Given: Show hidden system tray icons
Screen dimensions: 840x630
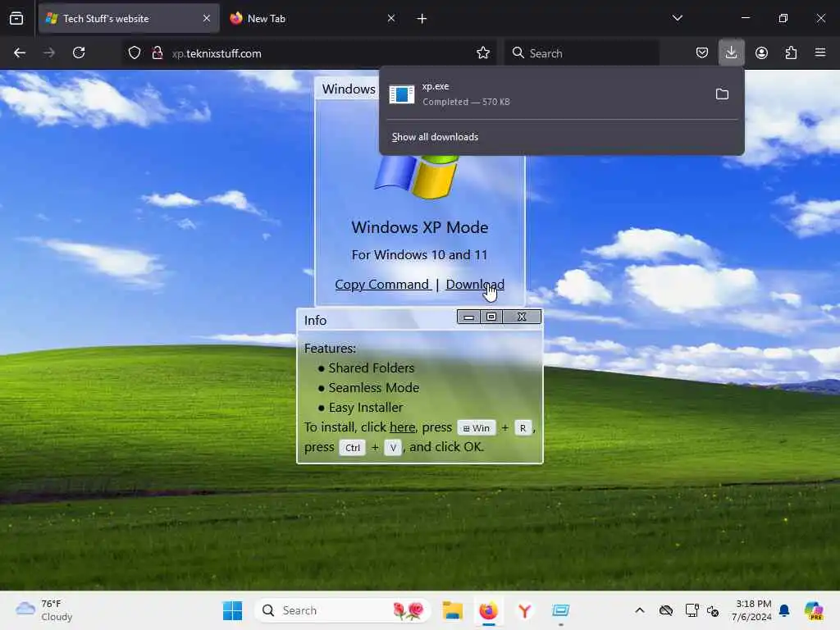Looking at the screenshot, I should pos(640,610).
